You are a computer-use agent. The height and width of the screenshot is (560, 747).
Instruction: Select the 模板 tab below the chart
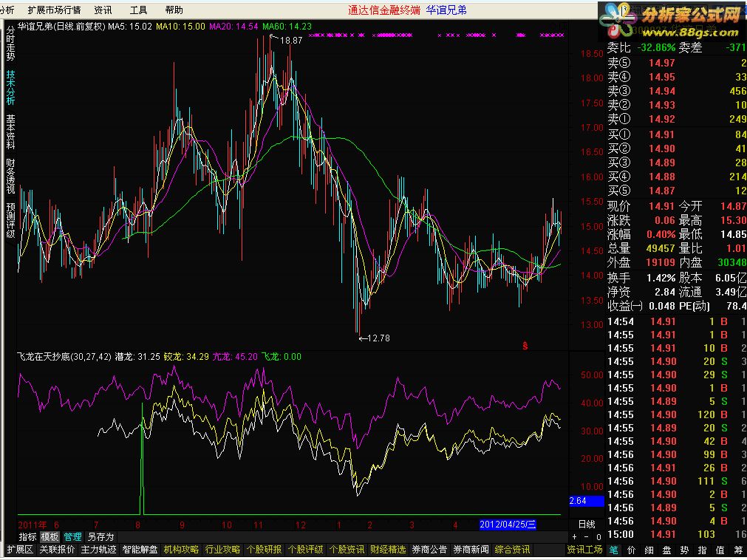tap(50, 536)
